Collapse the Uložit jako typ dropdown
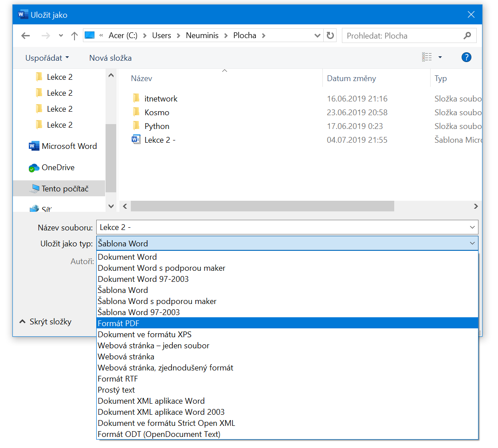This screenshot has height=448, width=498. (472, 243)
